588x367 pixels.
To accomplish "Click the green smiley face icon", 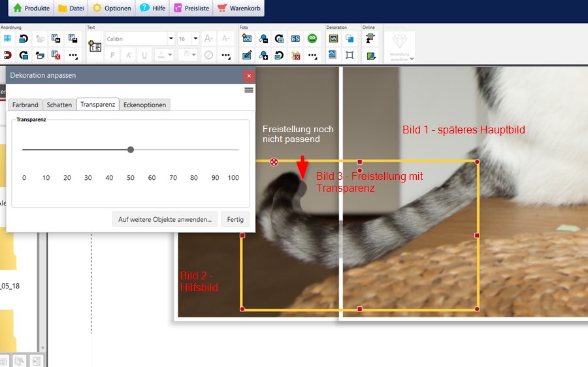I will click(x=312, y=39).
